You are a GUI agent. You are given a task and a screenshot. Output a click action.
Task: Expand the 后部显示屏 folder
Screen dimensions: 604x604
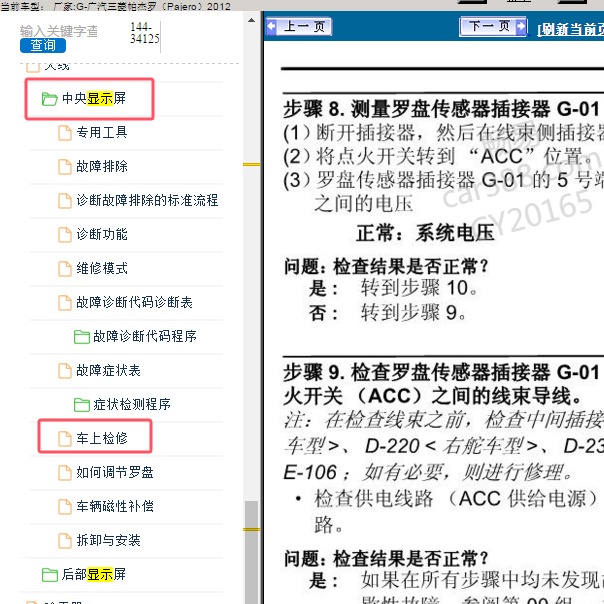[x=94, y=574]
